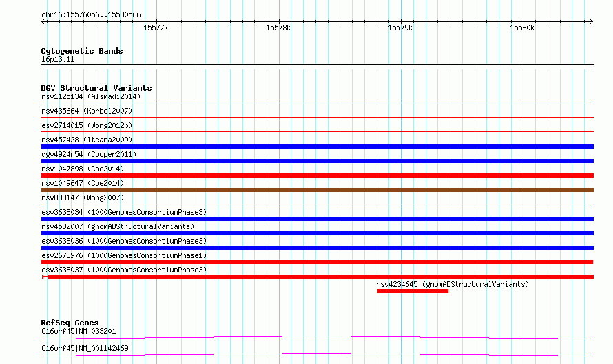Image resolution: width=613 pixels, height=364 pixels.
Task: Open nsv4532007 gnomAD structural variant
Action: pyautogui.click(x=118, y=226)
